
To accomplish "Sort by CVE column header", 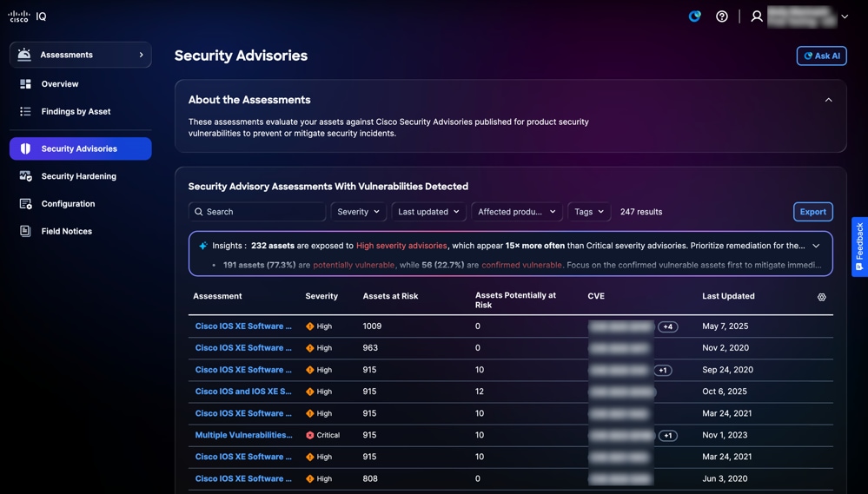I will coord(596,296).
